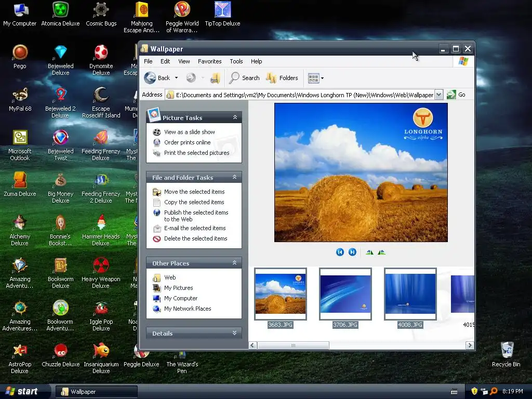The height and width of the screenshot is (399, 532).
Task: Click the Rotate Counterclockwise icon
Action: (381, 252)
